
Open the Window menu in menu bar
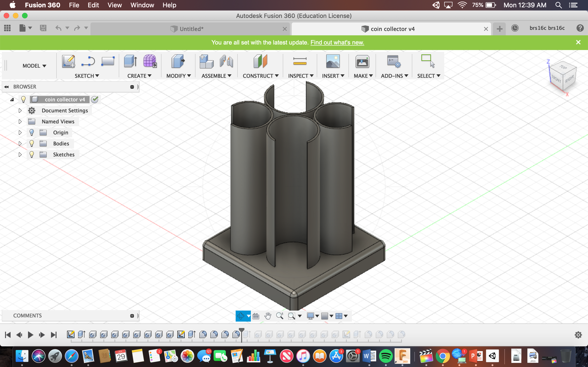[x=142, y=5]
